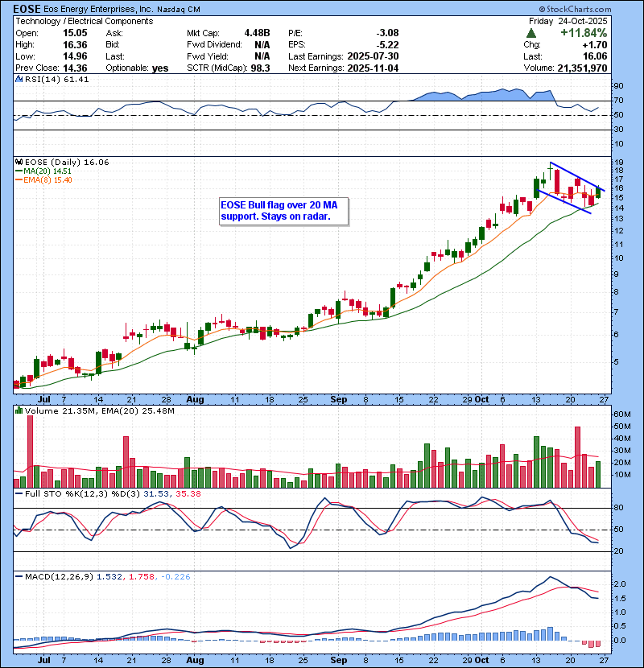Click the green up-arrow change indicator

click(x=531, y=33)
